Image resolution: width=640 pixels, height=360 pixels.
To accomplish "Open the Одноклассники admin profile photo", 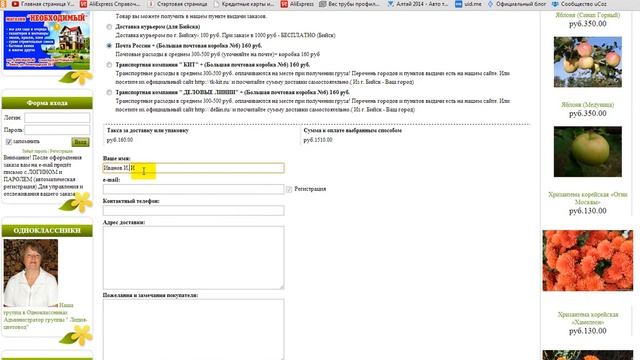I will pyautogui.click(x=31, y=273).
